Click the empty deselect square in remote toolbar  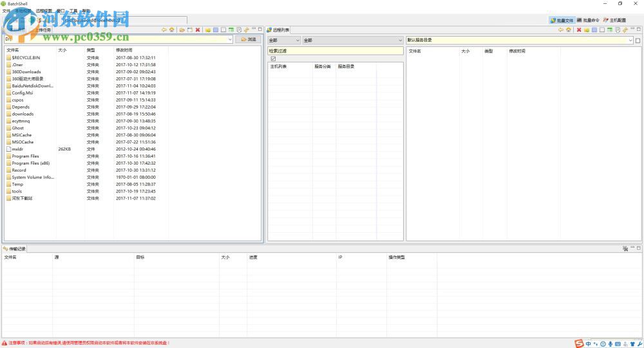(602, 30)
